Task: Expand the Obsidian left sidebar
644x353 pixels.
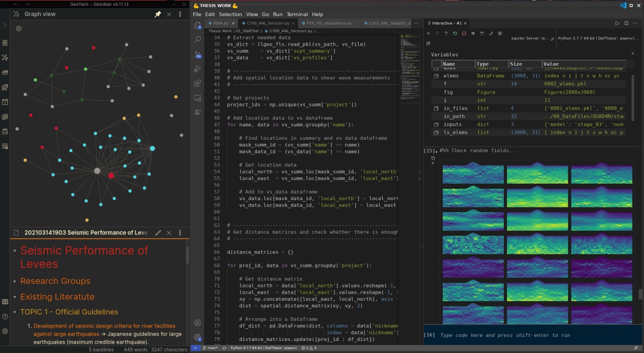Action: tap(5, 25)
